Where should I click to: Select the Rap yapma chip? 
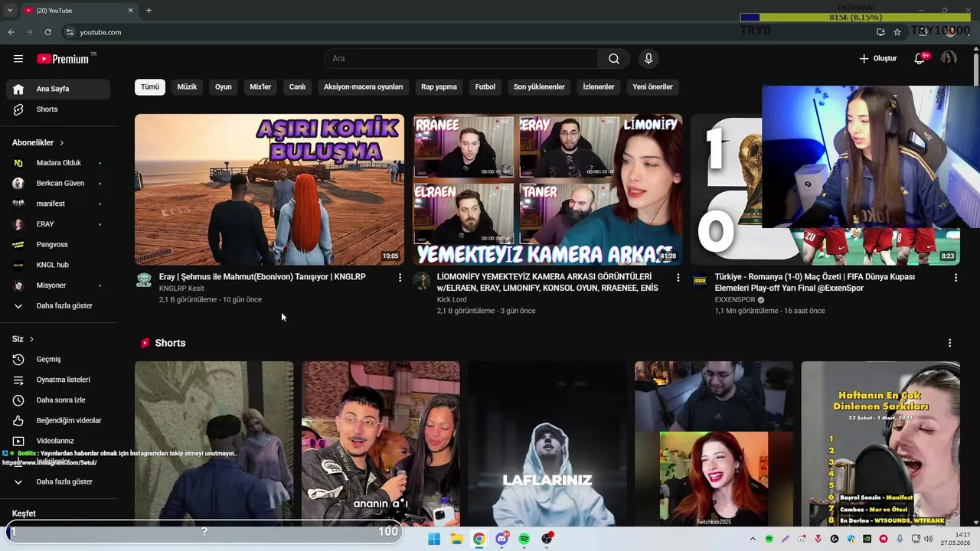coord(439,86)
